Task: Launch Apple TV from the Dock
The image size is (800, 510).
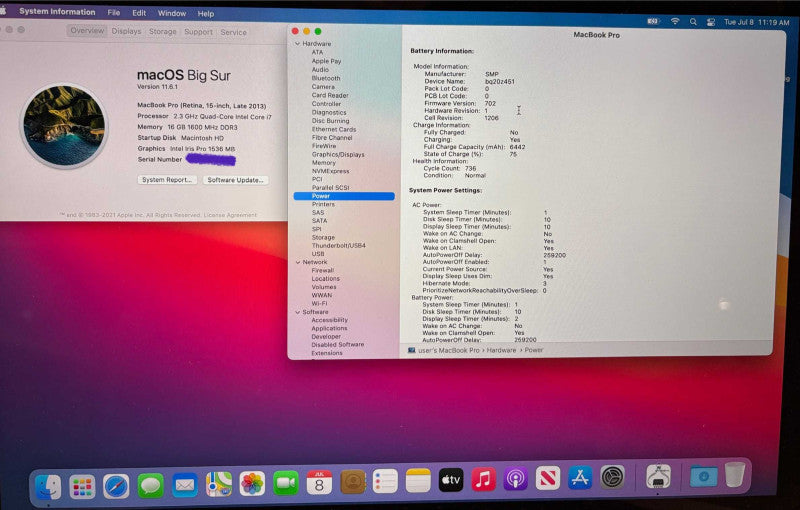Action: [451, 480]
